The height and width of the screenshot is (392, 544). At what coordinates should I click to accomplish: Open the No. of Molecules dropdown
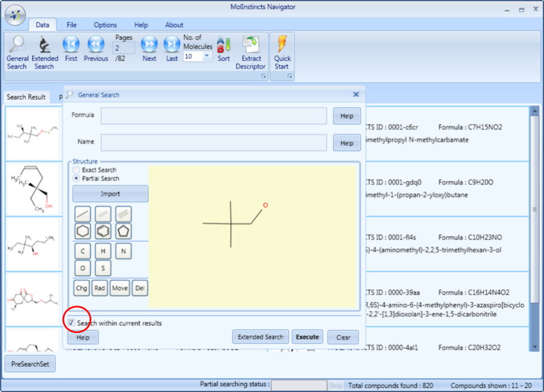tap(207, 56)
